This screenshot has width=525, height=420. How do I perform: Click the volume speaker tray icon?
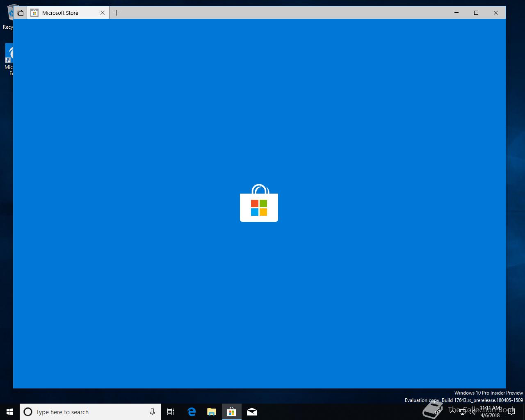pos(472,411)
